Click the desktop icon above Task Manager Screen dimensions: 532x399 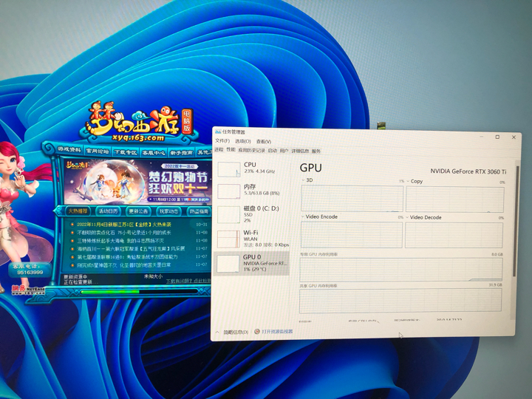click(381, 125)
